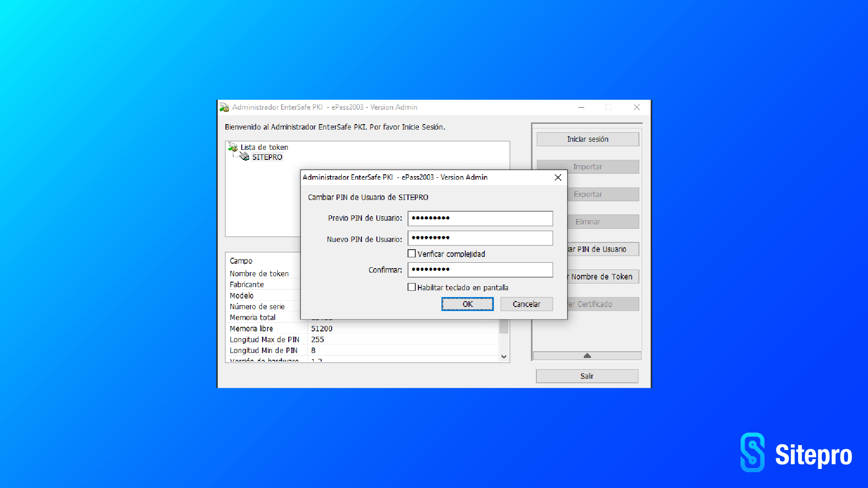Image resolution: width=868 pixels, height=488 pixels.
Task: Select the SITEPRO token entry
Action: point(267,157)
